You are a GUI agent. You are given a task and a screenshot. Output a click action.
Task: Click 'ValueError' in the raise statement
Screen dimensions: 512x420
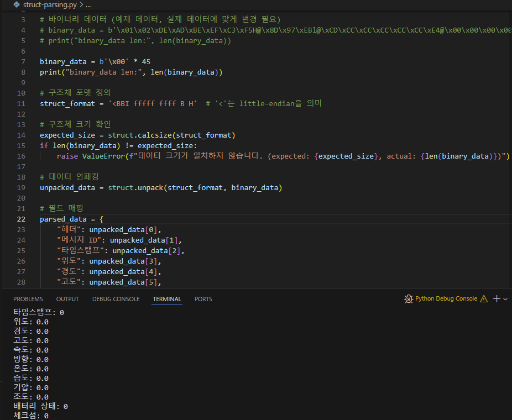click(103, 156)
